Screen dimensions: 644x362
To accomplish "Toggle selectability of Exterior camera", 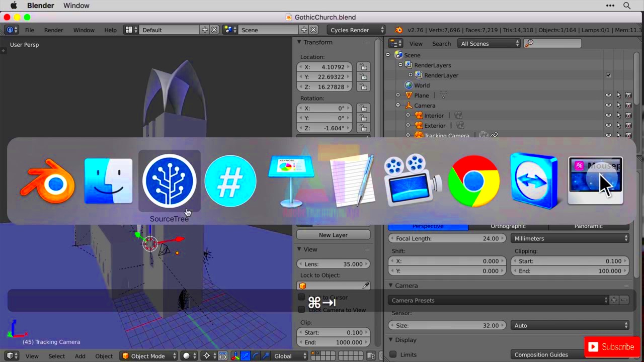I will click(x=618, y=126).
